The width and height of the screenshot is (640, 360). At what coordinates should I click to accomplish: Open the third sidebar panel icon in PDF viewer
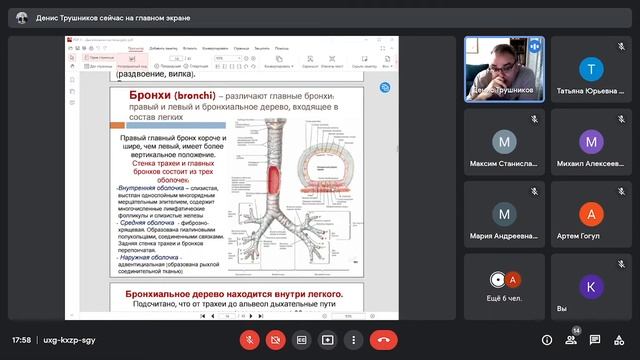point(72,102)
